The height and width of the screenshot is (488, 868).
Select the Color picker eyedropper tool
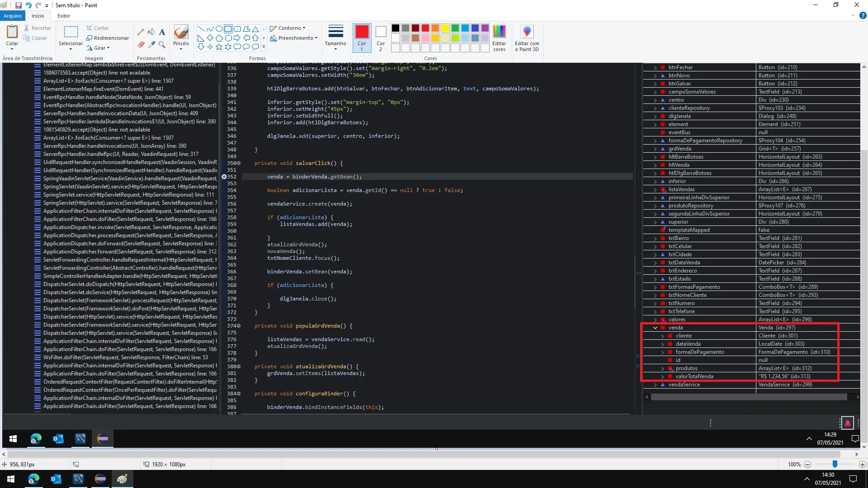click(x=151, y=44)
